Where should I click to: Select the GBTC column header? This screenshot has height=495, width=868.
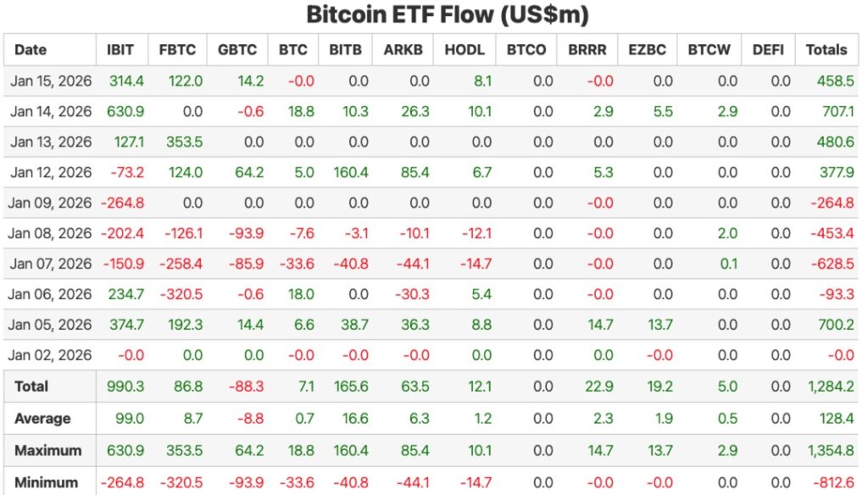236,49
